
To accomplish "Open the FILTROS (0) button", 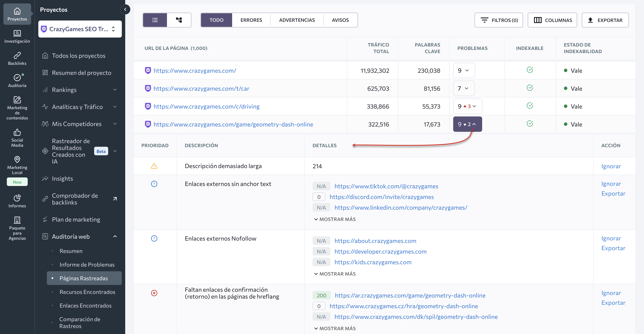I will (499, 20).
